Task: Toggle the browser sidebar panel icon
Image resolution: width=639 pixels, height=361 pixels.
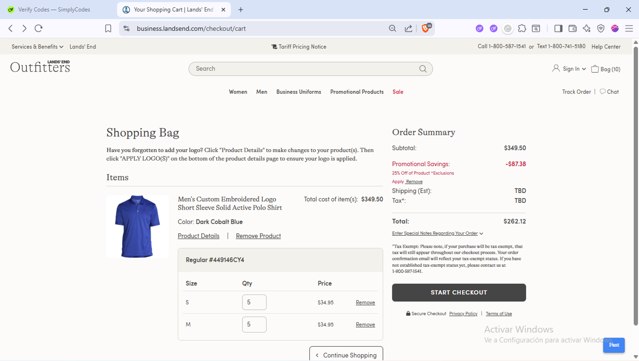Action: click(558, 28)
